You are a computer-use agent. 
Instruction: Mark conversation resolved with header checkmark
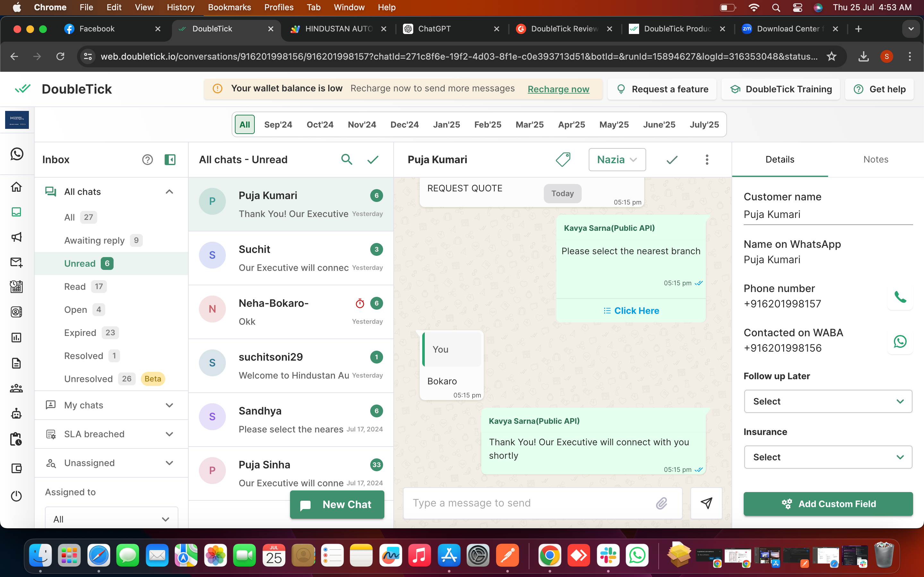[672, 160]
